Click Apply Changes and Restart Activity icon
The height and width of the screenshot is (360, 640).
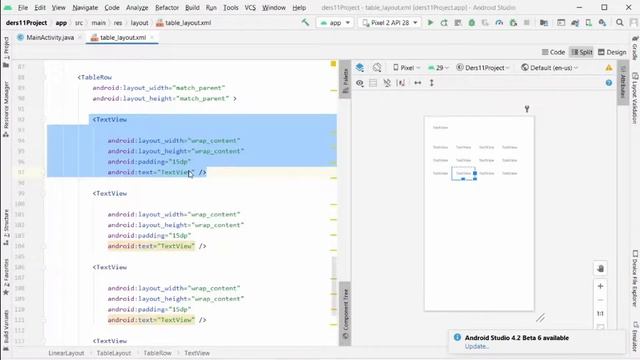[x=444, y=23]
